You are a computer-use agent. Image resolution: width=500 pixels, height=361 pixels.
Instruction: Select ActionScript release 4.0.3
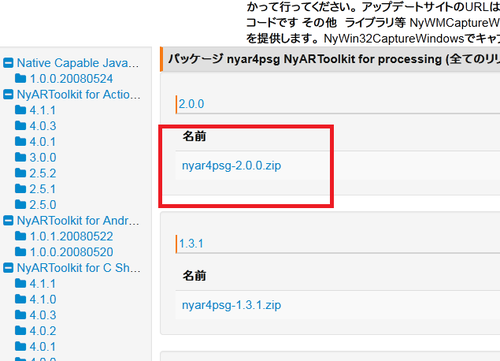43,126
